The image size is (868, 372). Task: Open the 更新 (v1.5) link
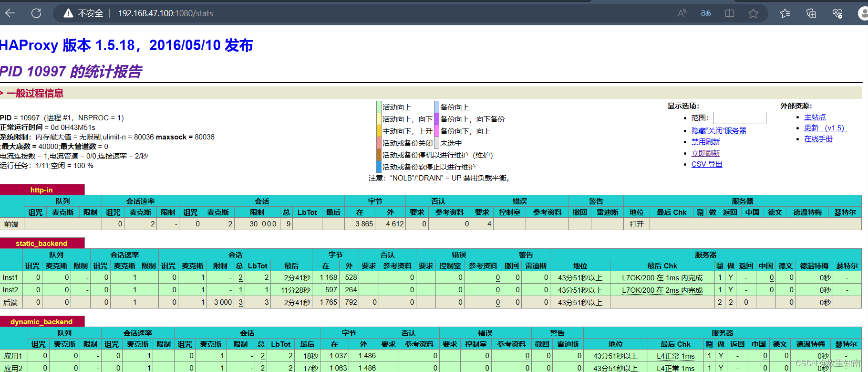click(826, 128)
